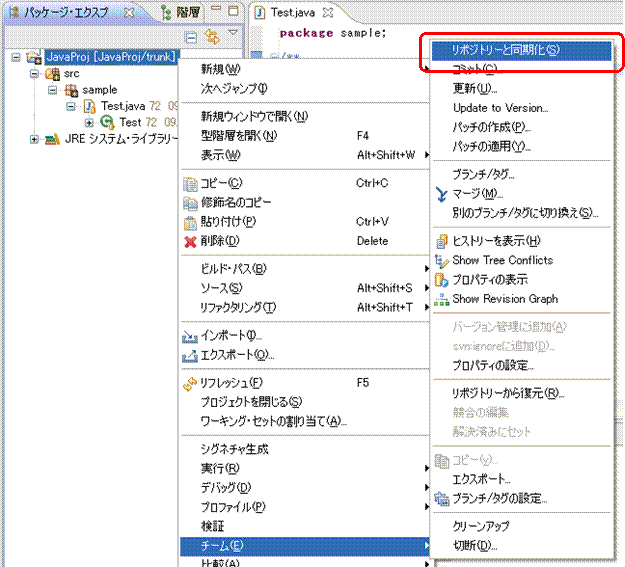
Task: Click the red X Delete (削除) icon
Action: point(191,241)
